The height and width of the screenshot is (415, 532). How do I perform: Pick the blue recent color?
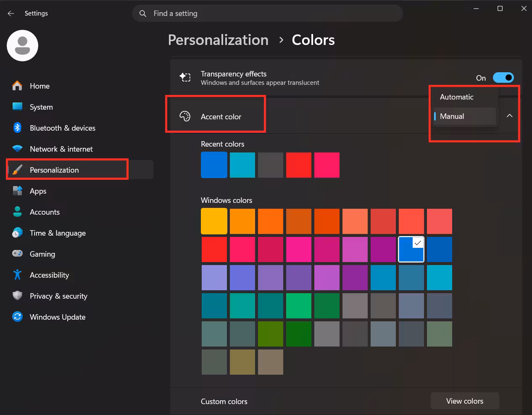click(214, 165)
